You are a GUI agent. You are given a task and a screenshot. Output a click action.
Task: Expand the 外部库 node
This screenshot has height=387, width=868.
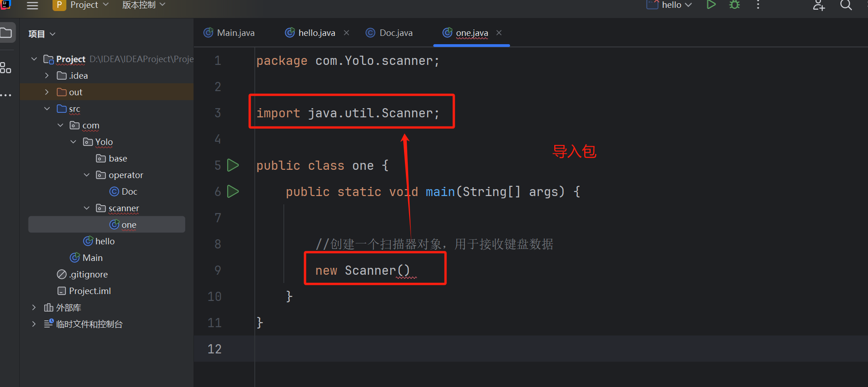pos(34,307)
